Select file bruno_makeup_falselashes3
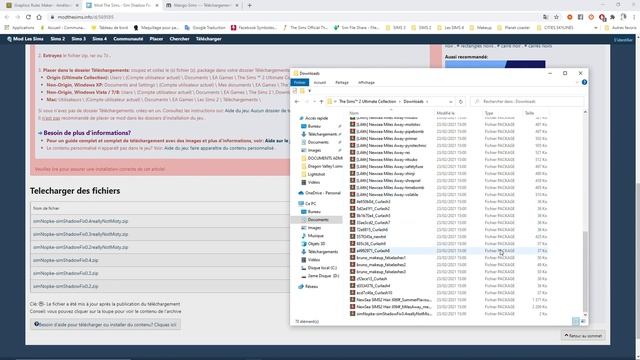 pos(381,272)
